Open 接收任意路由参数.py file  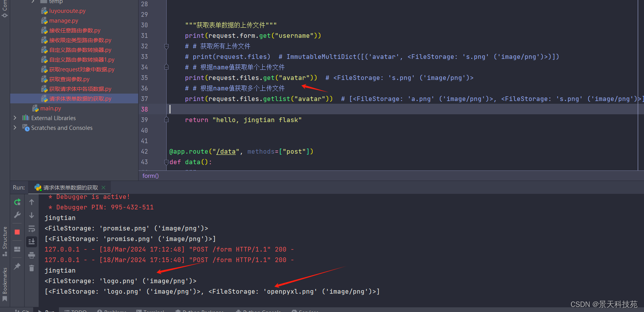(75, 30)
